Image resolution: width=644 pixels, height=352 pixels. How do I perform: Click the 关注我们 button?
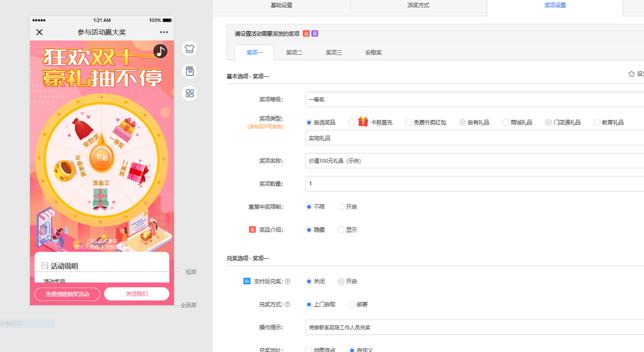137,294
